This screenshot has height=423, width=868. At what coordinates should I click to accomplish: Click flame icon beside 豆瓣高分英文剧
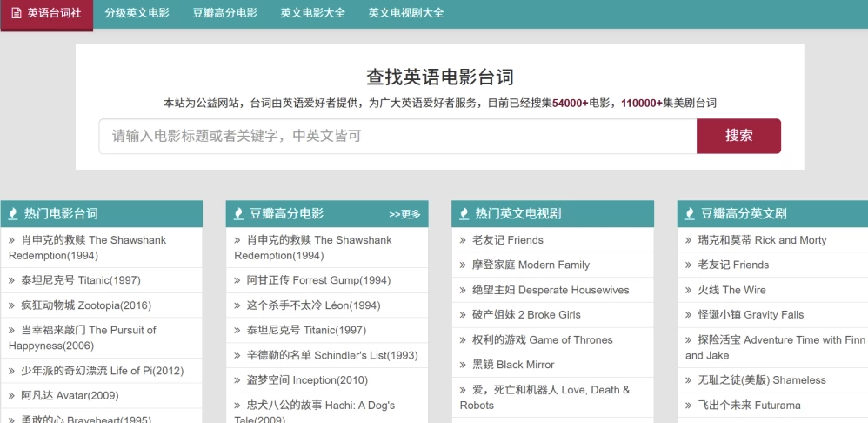pyautogui.click(x=690, y=214)
